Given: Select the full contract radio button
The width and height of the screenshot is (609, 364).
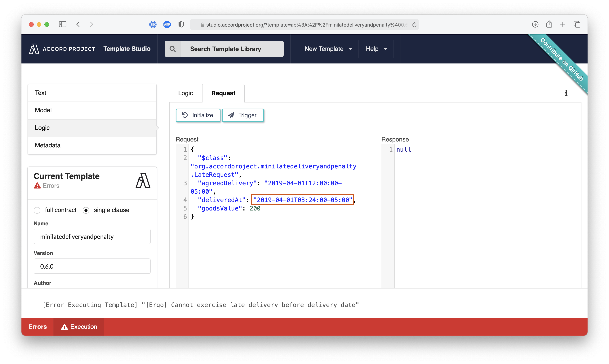Looking at the screenshot, I should coord(37,210).
